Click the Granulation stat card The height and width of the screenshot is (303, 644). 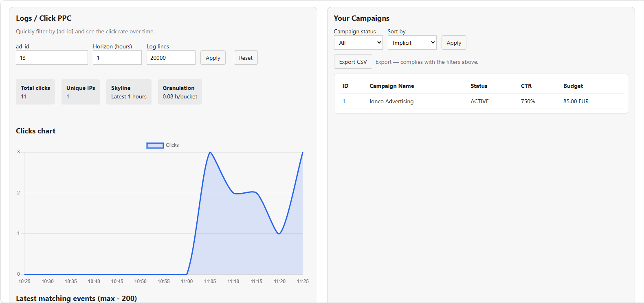click(x=180, y=92)
